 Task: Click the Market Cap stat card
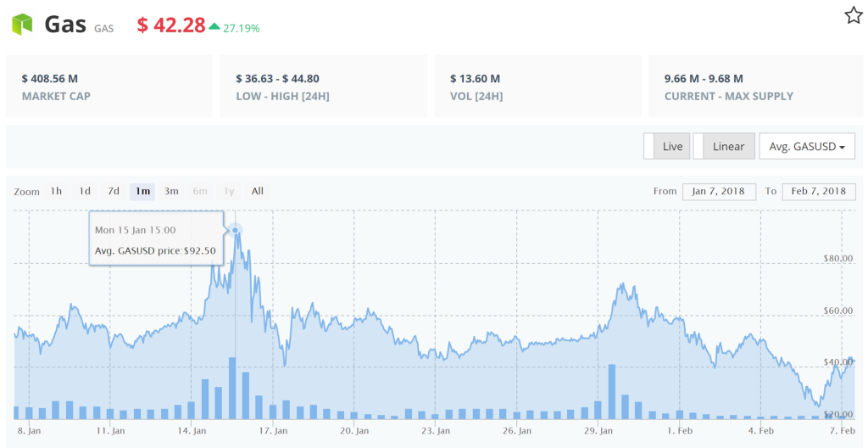coord(109,87)
